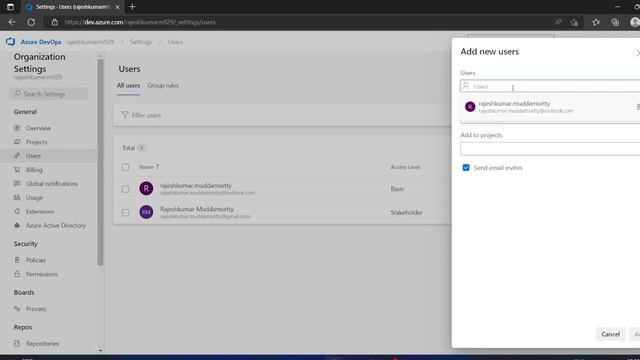Click the Users input in Add new users
The image size is (640, 360).
point(550,86)
